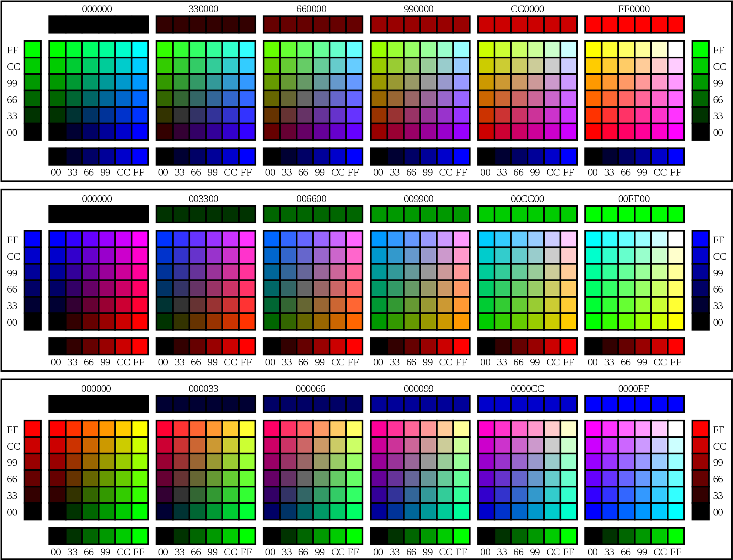This screenshot has width=733, height=560.
Task: Choose the yellow FFFF33 swatch in 000033 grid
Action: [247, 429]
